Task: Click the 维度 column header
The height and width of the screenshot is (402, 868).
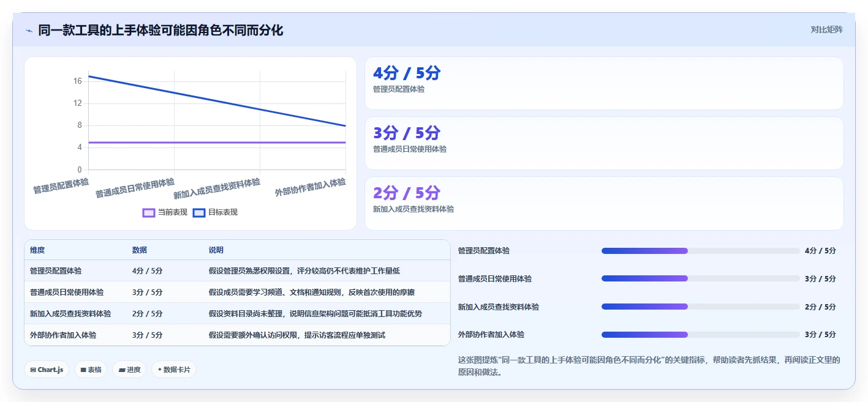Action: [x=37, y=250]
